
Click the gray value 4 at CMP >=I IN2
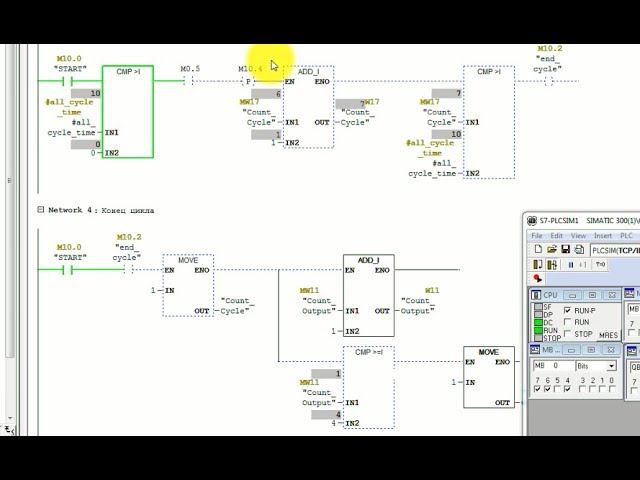pos(326,414)
